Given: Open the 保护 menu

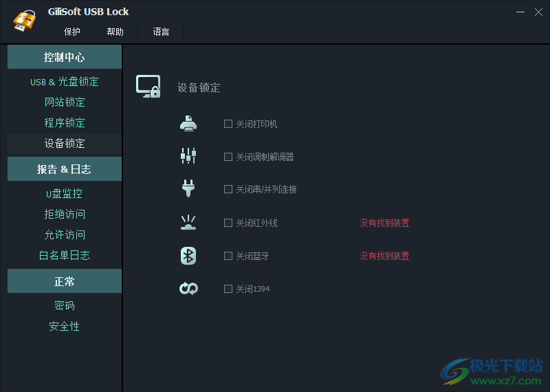Looking at the screenshot, I should pyautogui.click(x=72, y=32).
